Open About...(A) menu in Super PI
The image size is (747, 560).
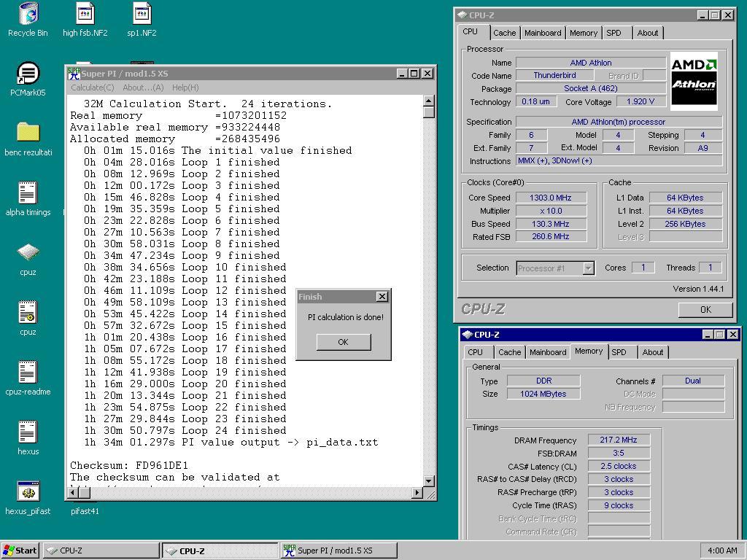[x=143, y=87]
